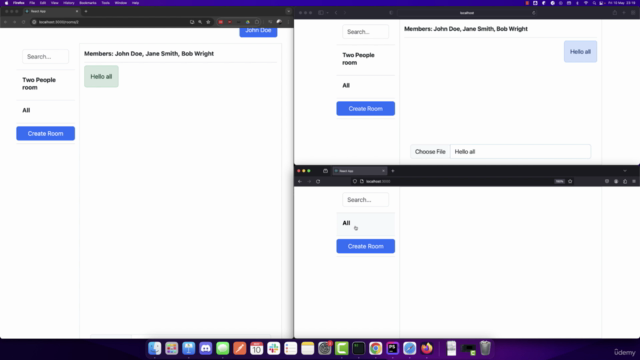This screenshot has height=360, width=640.
Task: Open the Tools menu
Action: 106,3
